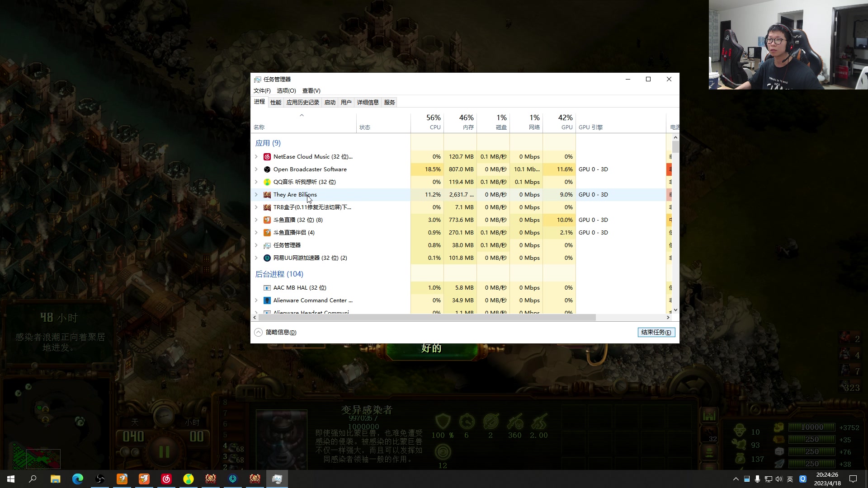This screenshot has height=488, width=868.
Task: Click the NetEase Cloud Music process icon
Action: click(x=267, y=157)
